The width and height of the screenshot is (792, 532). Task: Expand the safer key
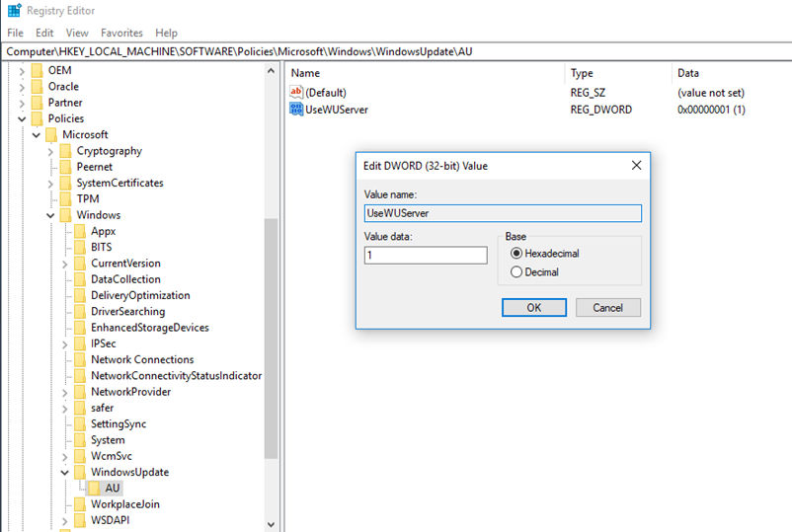(64, 409)
